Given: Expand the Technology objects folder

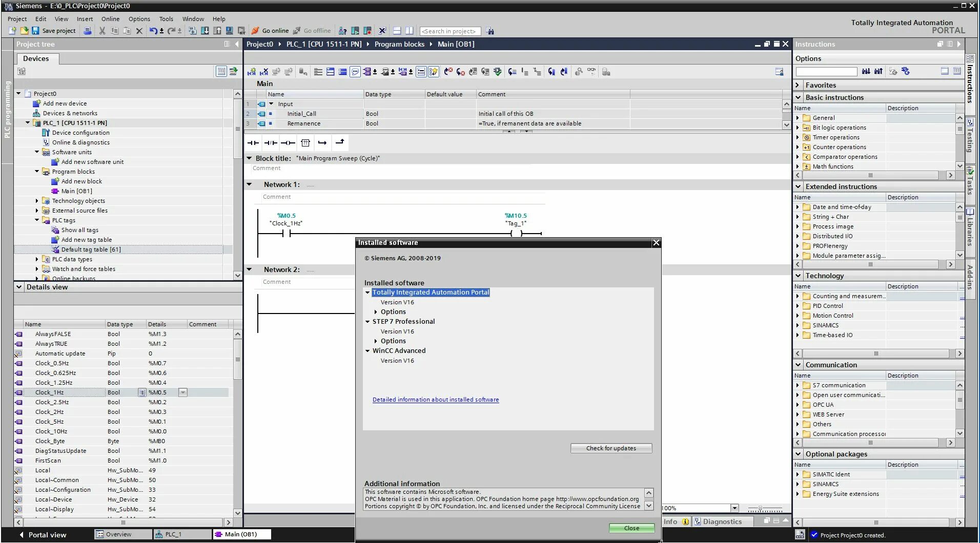Looking at the screenshot, I should coord(37,201).
